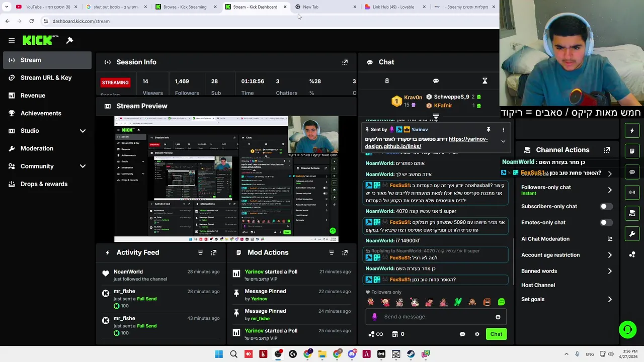
Task: Click the speech bubble icon in the Chat toolbar
Action: tap(436, 81)
